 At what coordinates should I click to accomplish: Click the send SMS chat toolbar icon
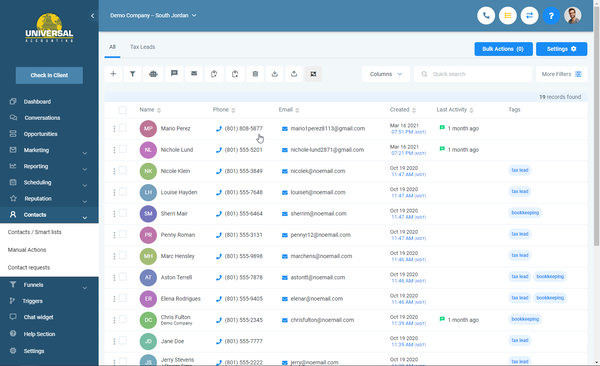point(174,74)
